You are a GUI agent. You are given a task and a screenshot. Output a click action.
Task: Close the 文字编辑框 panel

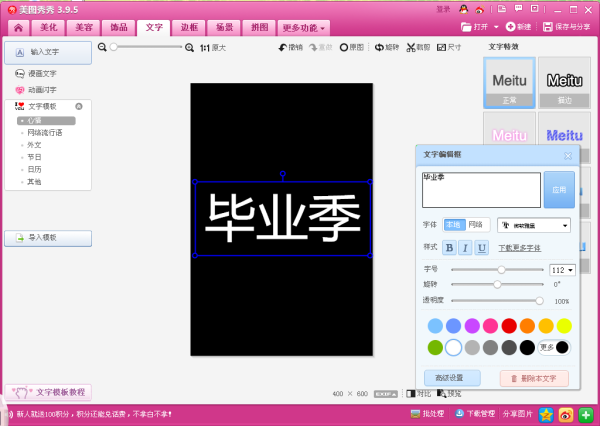[568, 156]
